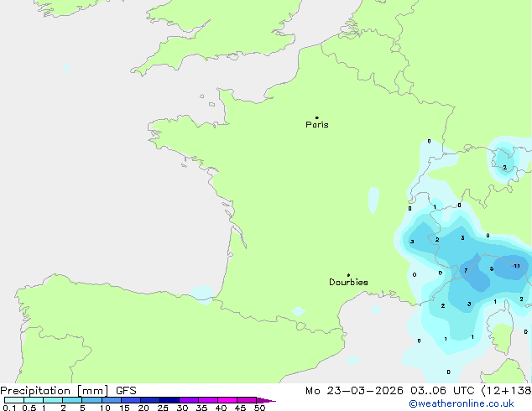Click the Dourbies city label
The width and height of the screenshot is (532, 411).
pos(348,282)
